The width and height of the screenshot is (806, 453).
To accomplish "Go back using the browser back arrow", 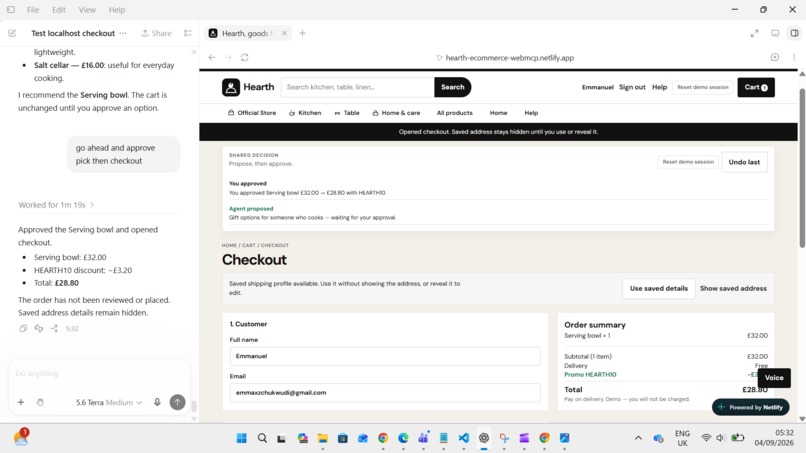I will click(x=212, y=57).
